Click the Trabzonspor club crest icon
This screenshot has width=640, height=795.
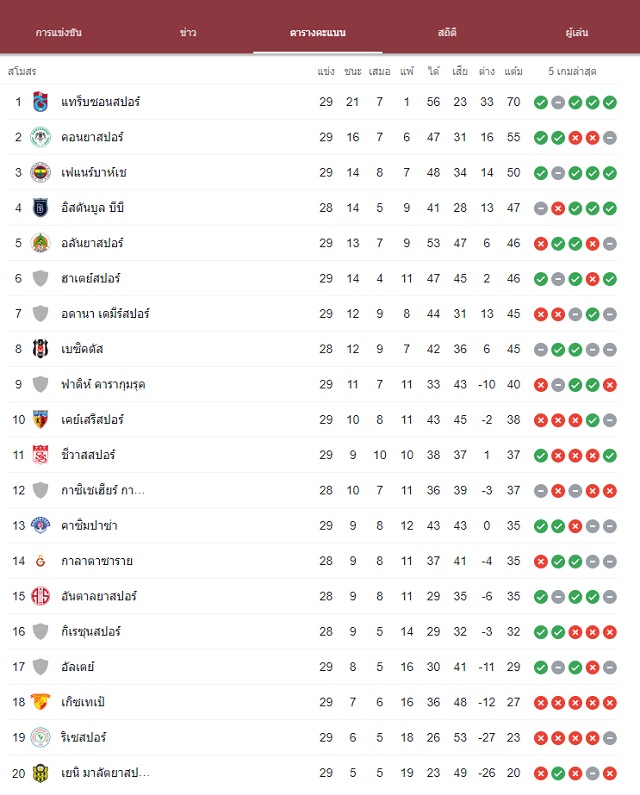click(40, 102)
